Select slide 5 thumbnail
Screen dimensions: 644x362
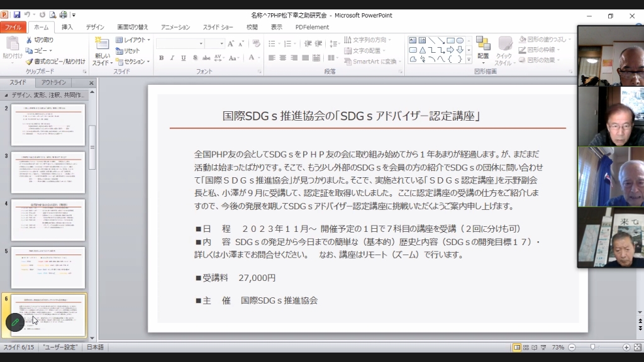(48, 268)
